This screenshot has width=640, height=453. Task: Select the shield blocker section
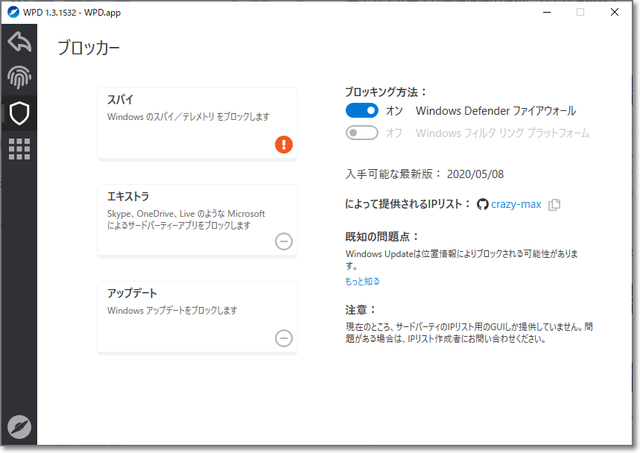coord(19,113)
